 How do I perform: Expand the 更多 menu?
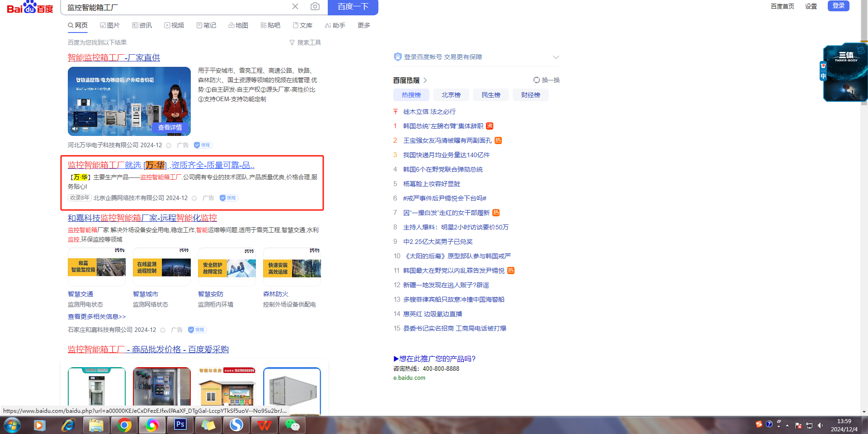click(x=364, y=25)
